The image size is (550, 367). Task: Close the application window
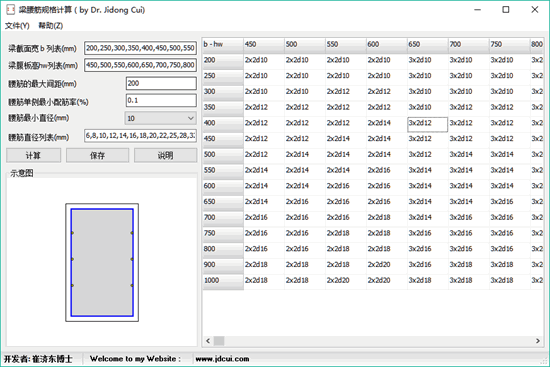(535, 10)
